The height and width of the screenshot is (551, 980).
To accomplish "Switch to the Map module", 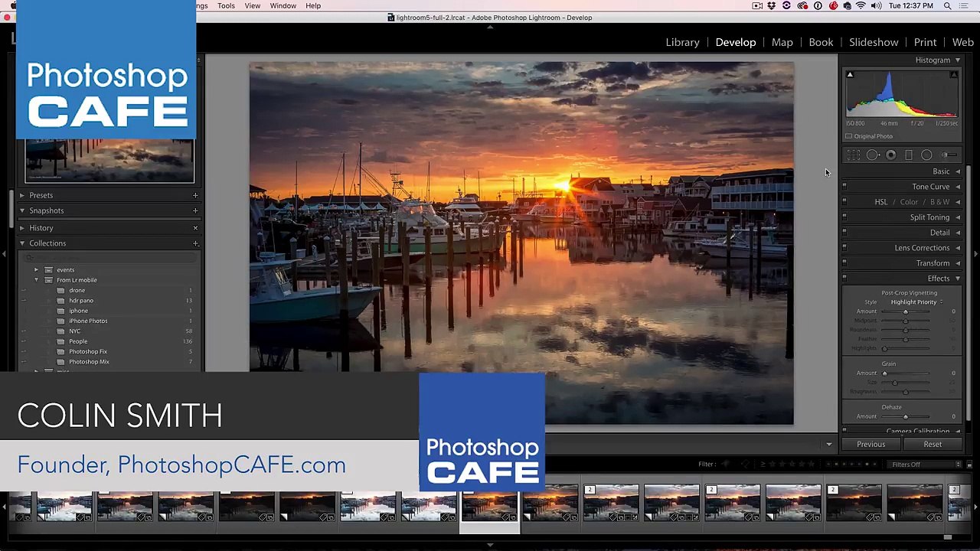I will click(x=782, y=42).
